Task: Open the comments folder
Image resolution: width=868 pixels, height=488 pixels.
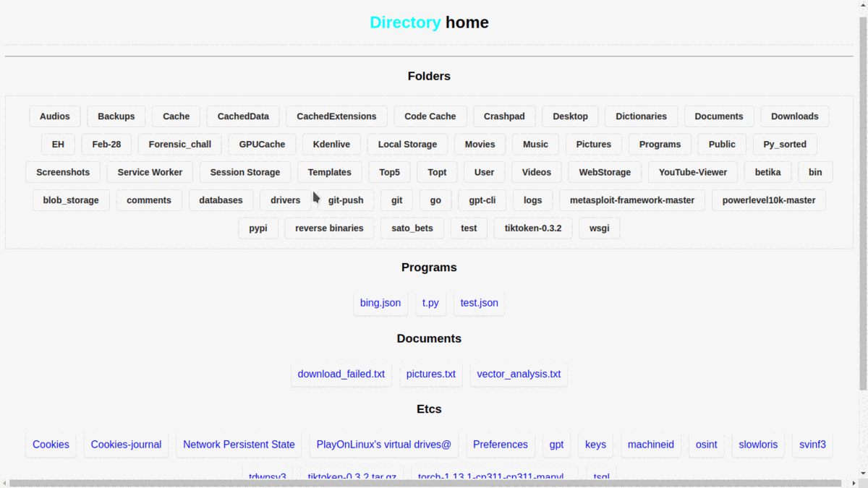Action: click(149, 200)
